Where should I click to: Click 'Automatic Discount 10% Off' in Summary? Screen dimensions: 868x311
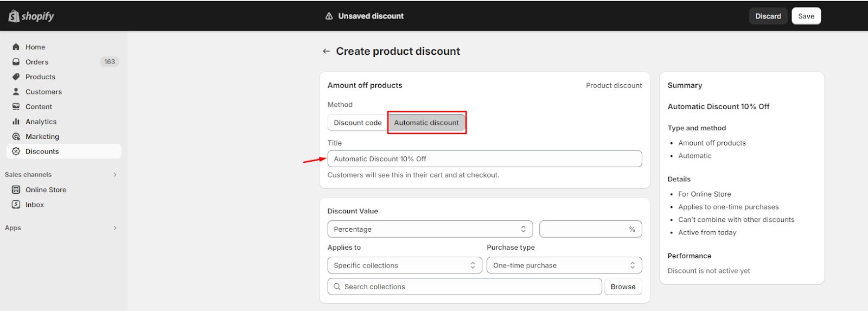click(718, 106)
